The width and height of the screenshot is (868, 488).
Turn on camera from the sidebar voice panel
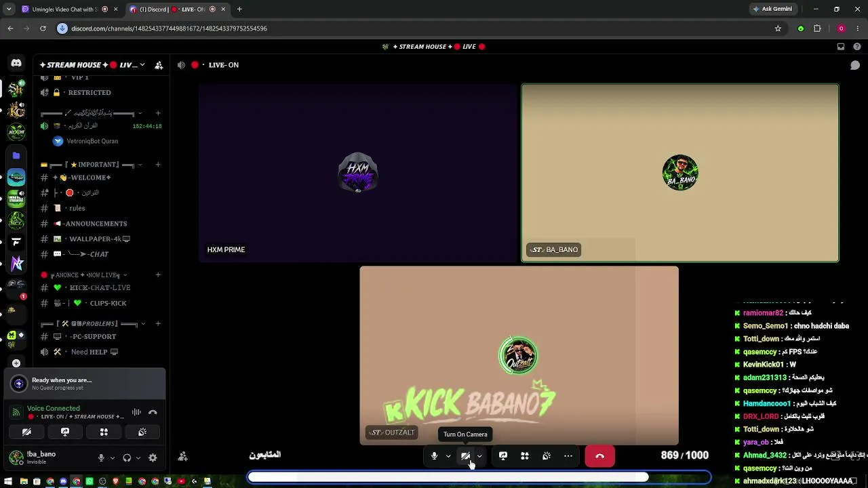pos(26,432)
